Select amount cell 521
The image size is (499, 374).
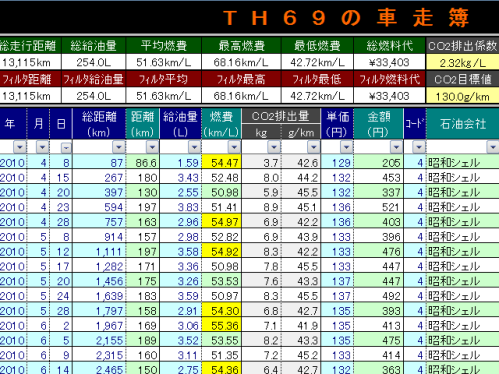coord(379,207)
